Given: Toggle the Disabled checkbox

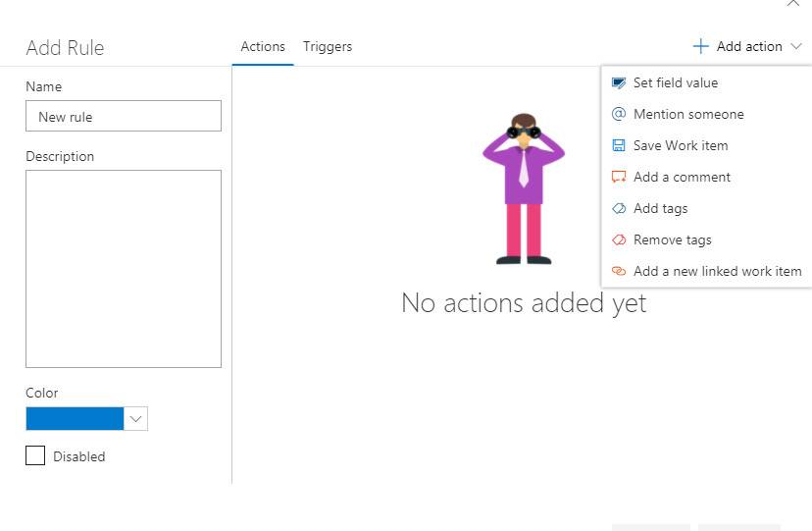Looking at the screenshot, I should click(x=35, y=455).
